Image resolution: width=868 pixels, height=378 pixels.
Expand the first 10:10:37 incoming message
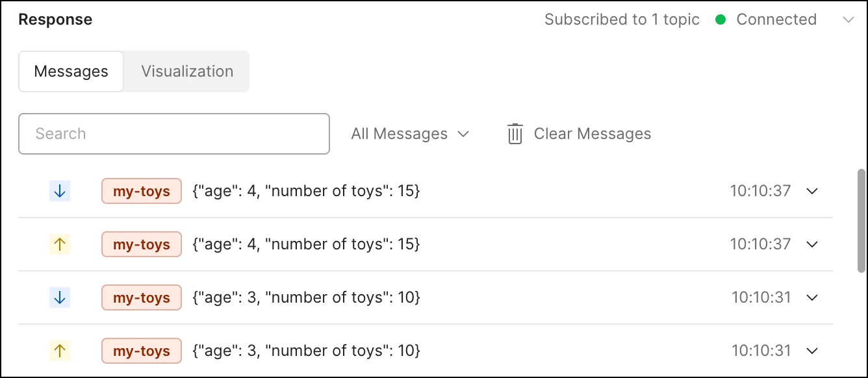(x=811, y=191)
